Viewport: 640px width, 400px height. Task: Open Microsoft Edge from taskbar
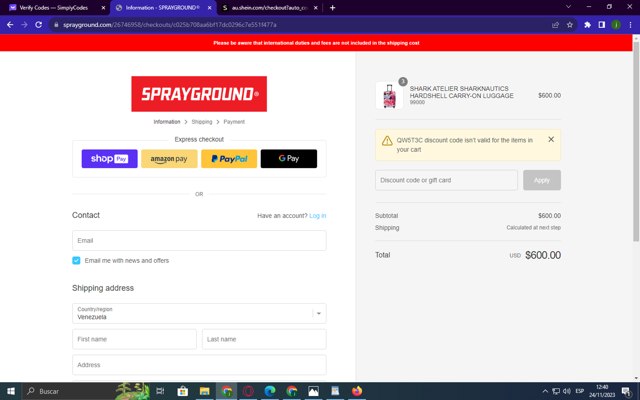pos(270,391)
